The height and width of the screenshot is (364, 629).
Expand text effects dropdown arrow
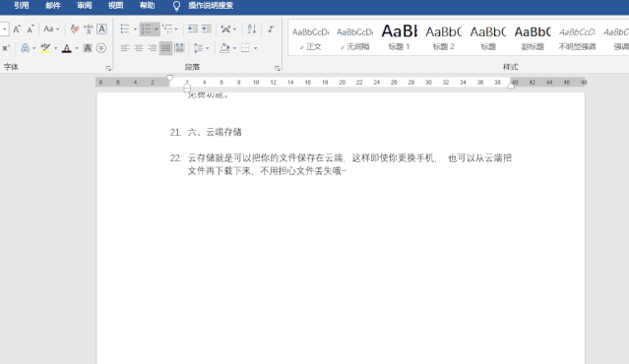[34, 48]
